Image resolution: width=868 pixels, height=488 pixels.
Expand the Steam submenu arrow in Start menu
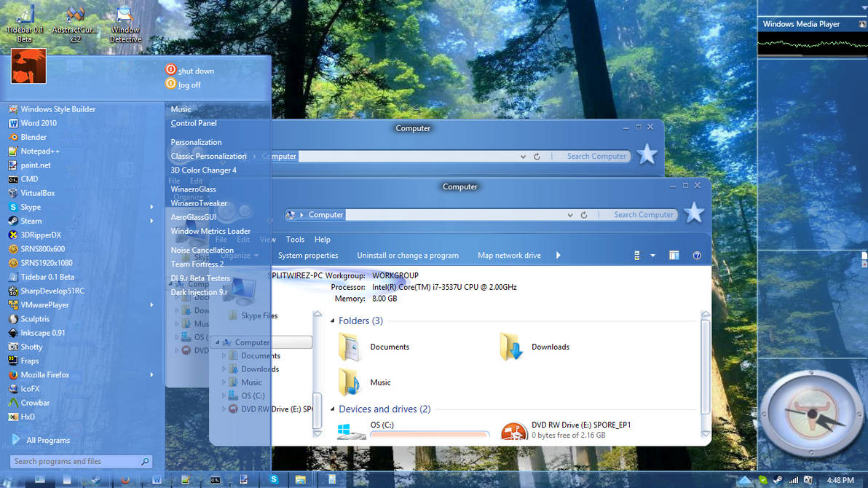[x=151, y=221]
